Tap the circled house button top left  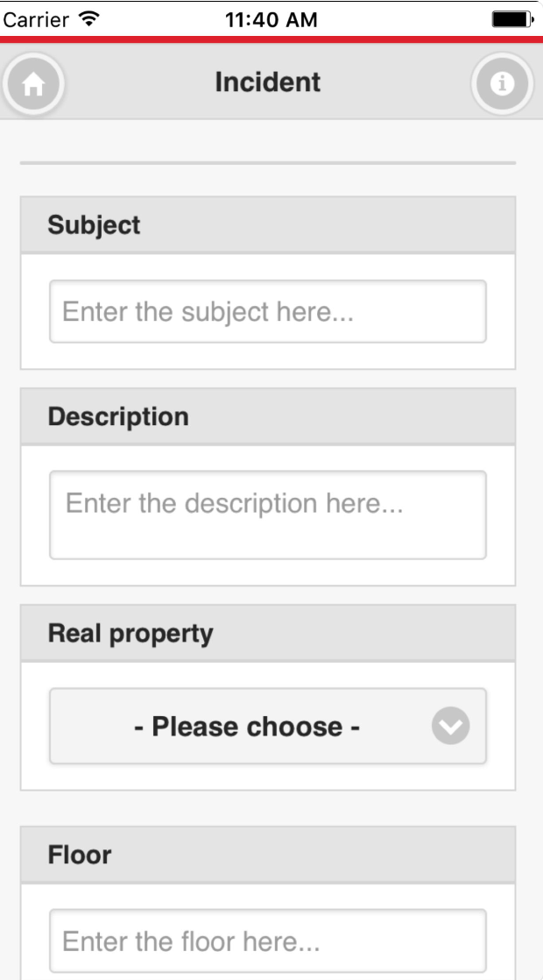33,83
